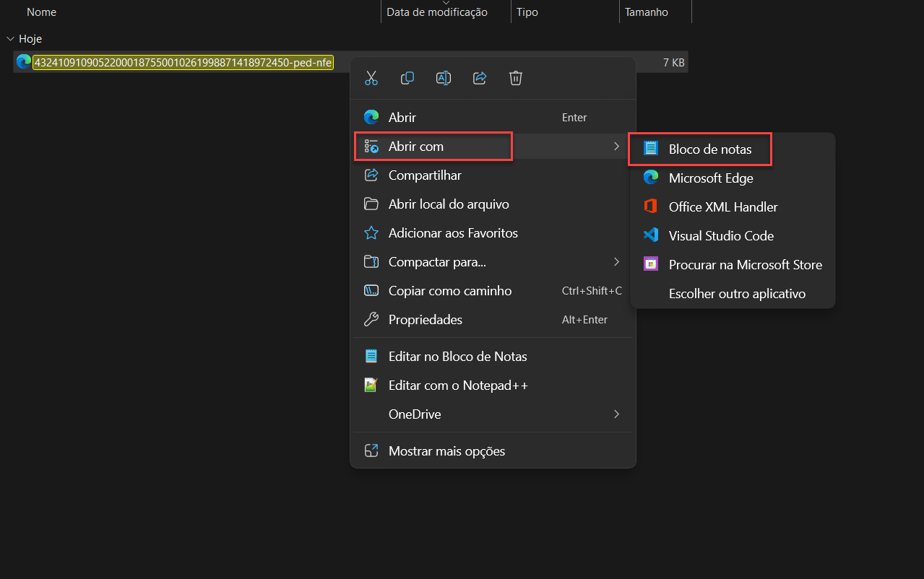Click the Cut scissors icon

point(371,78)
